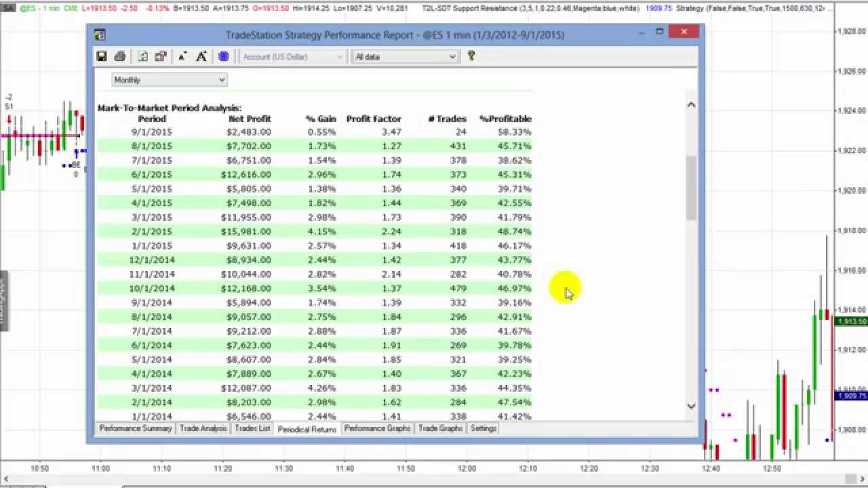Open the Account (US Dollar) dropdown
The height and width of the screenshot is (488, 868).
pos(293,57)
